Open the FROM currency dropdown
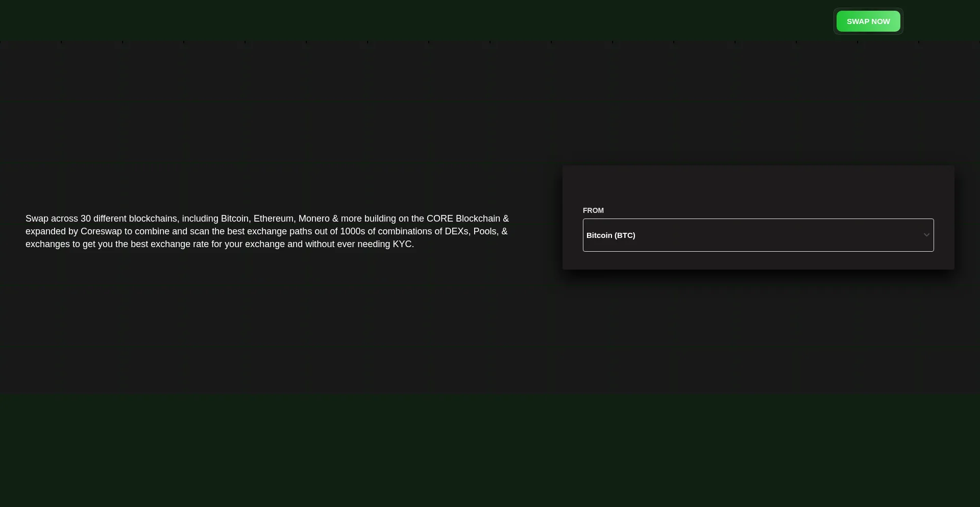Image resolution: width=980 pixels, height=507 pixels. click(757, 235)
